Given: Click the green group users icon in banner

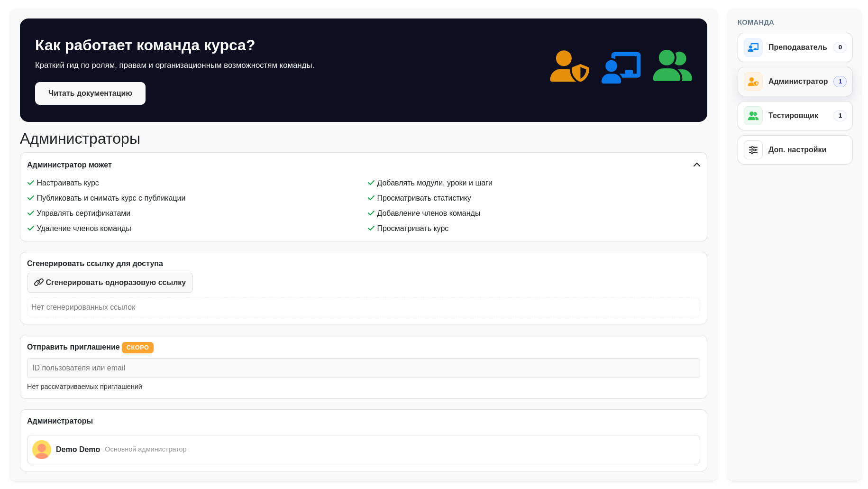Looking at the screenshot, I should pyautogui.click(x=672, y=66).
